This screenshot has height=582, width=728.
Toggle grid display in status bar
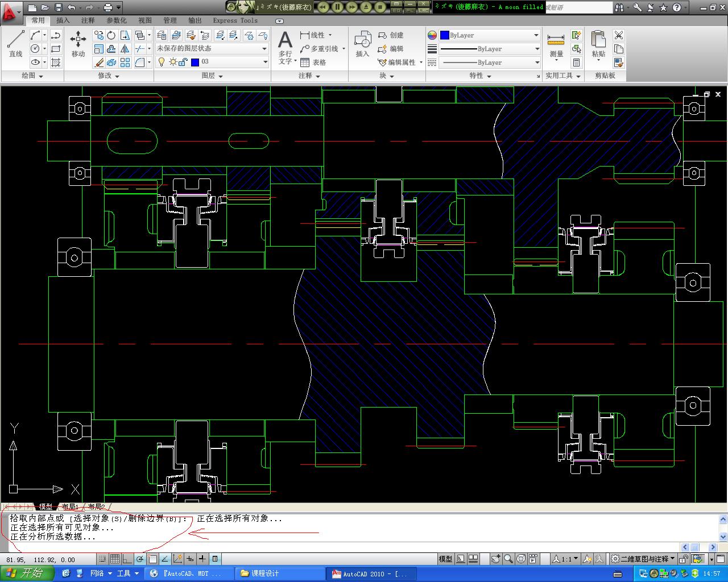click(114, 559)
